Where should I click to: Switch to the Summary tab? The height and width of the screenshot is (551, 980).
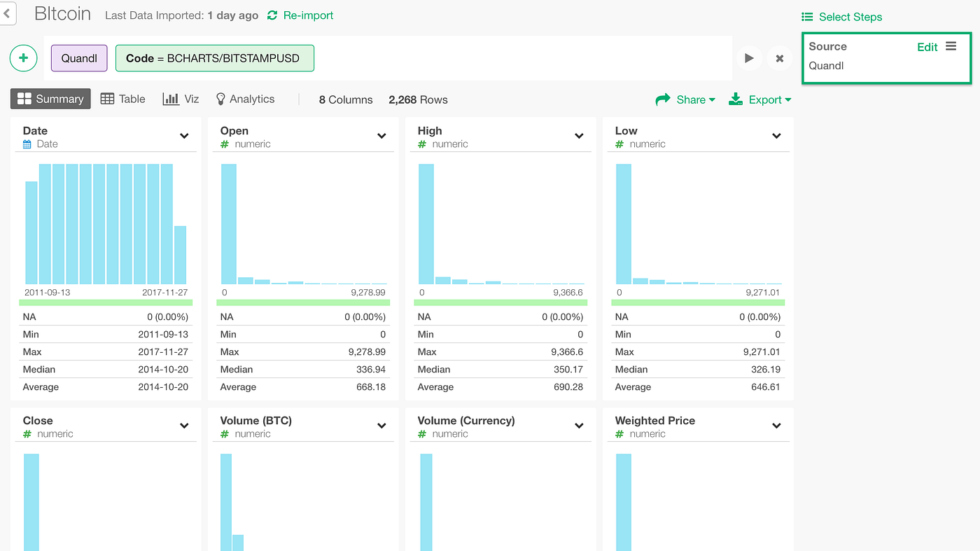pos(50,99)
